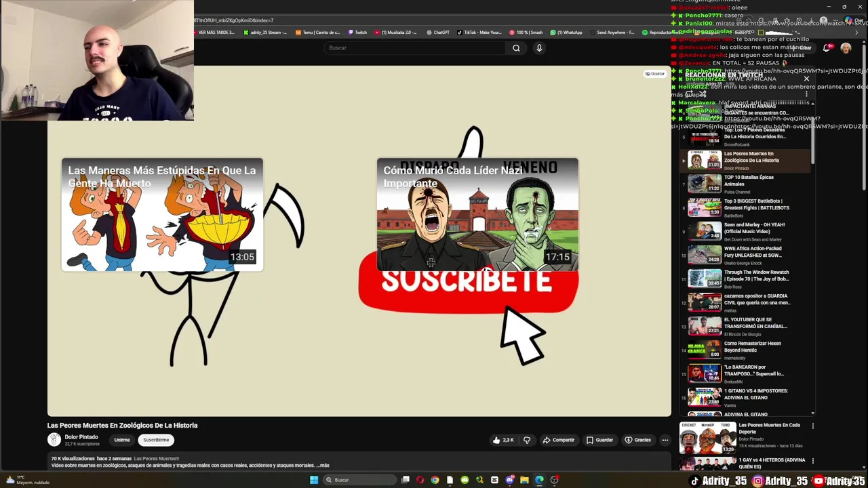Open Google Chrome from taskbar
The width and height of the screenshot is (868, 488).
click(435, 480)
